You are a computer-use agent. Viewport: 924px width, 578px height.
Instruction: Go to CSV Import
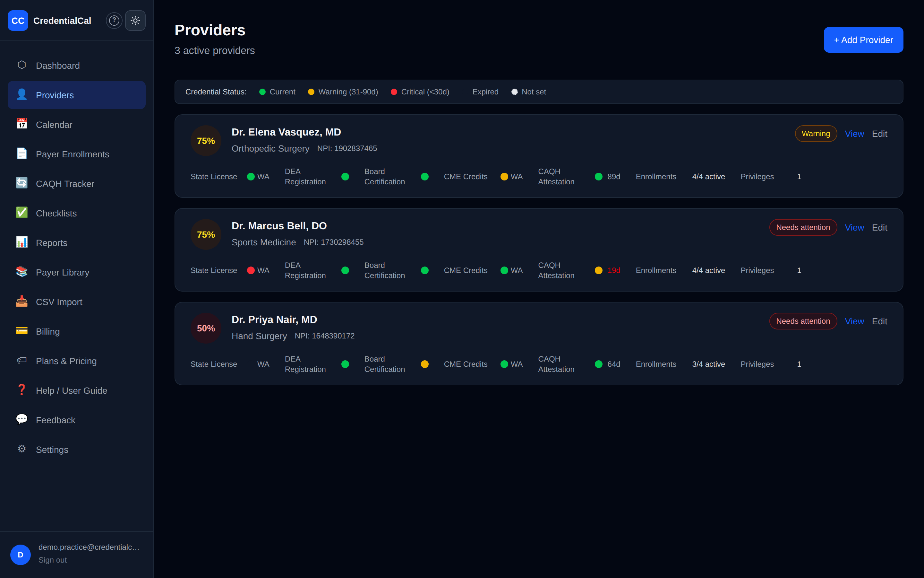[x=76, y=302]
